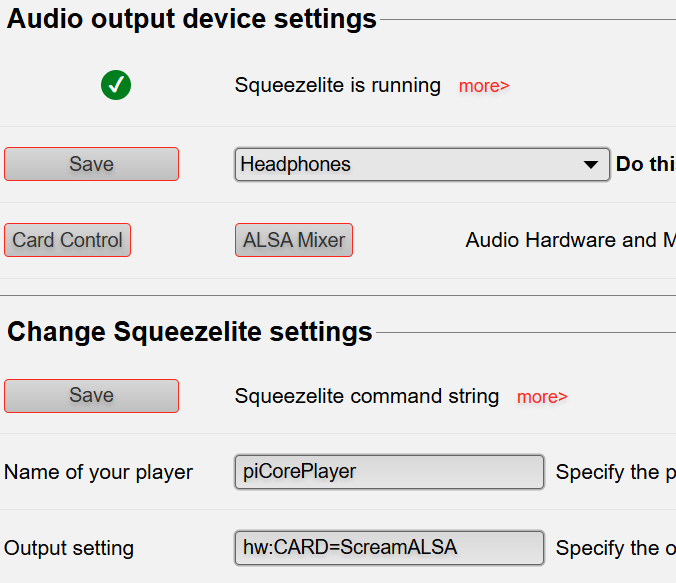676x583 pixels.
Task: Click the 'Squeezelite is running' status text
Action: point(338,86)
